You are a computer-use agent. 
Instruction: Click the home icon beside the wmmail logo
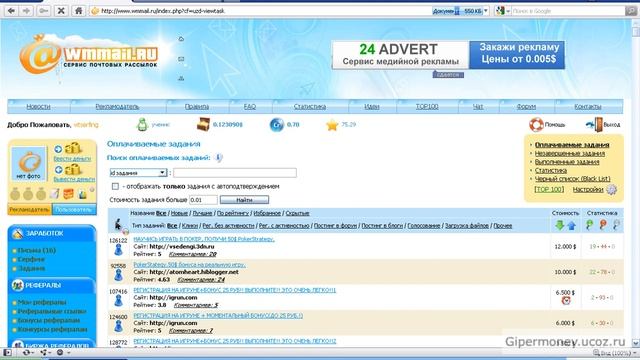[181, 39]
